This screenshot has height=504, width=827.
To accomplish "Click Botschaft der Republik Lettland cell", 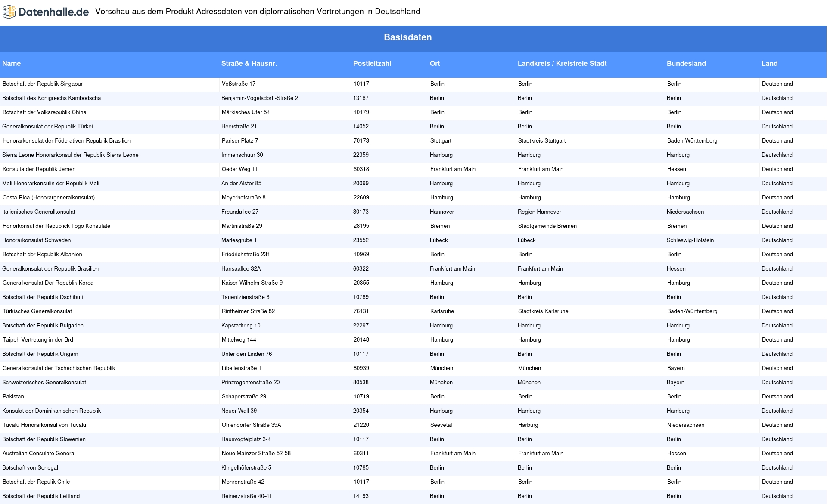I will click(x=41, y=496).
